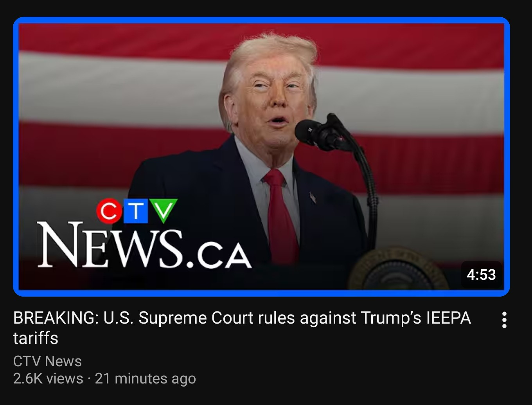532x405 pixels.
Task: Click the 21 minutes ago timestamp
Action: click(145, 379)
